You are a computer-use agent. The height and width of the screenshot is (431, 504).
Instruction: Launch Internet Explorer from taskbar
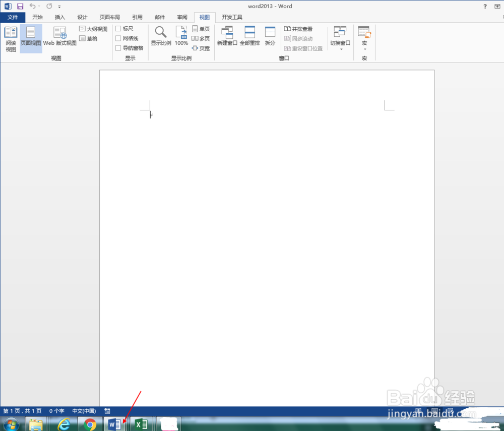(x=64, y=424)
